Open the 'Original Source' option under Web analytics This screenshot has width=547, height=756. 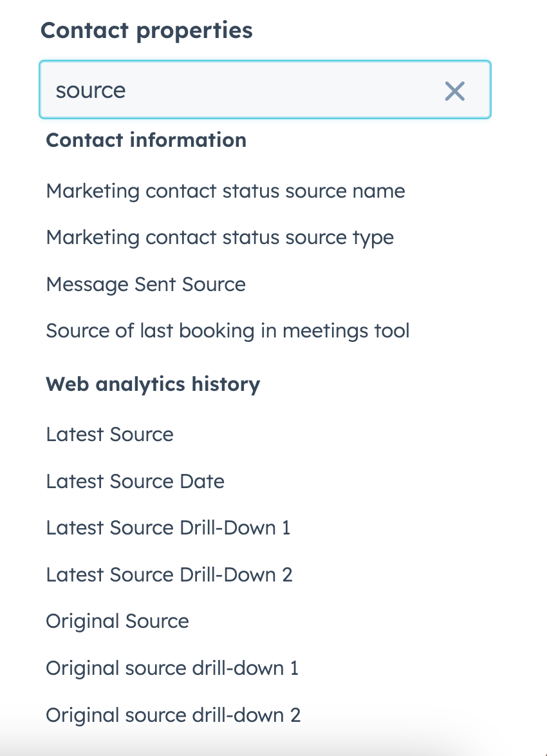(117, 621)
